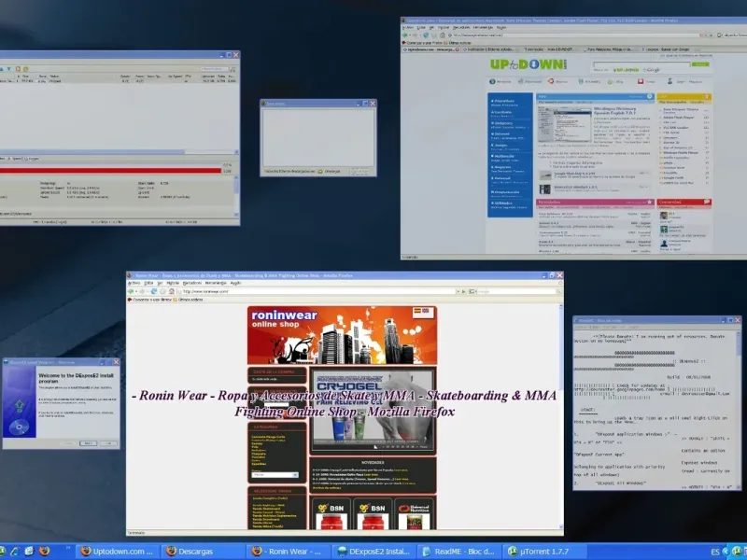747x560 pixels.
Task: Launch Firefox from quick launch bar
Action: [44, 551]
